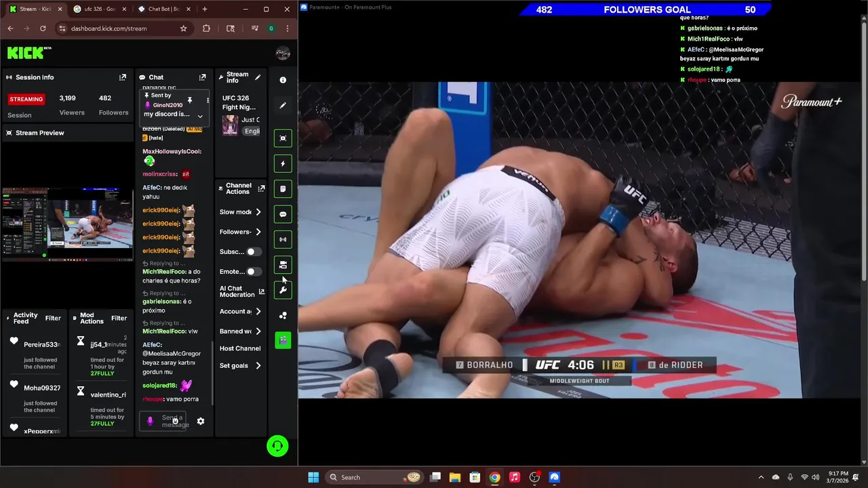Screen dimensions: 868x488
Task: Click the red STREAMING status badge
Action: pyautogui.click(x=26, y=99)
